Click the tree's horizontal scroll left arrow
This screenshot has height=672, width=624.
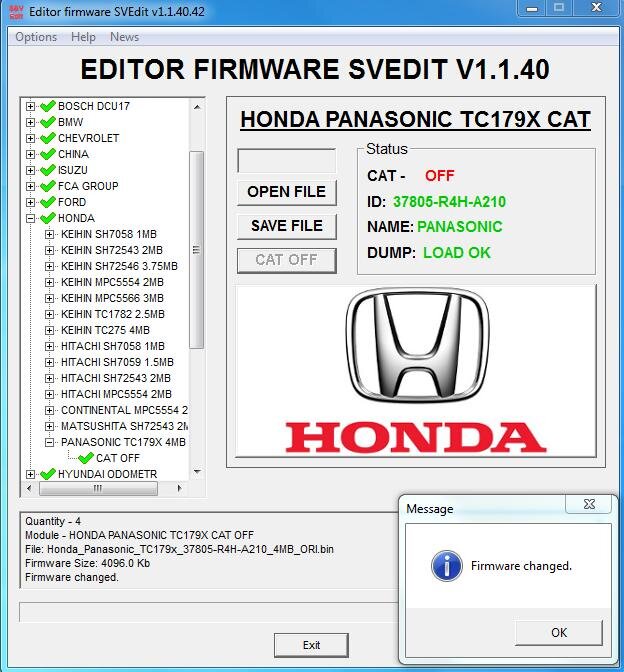coord(29,488)
